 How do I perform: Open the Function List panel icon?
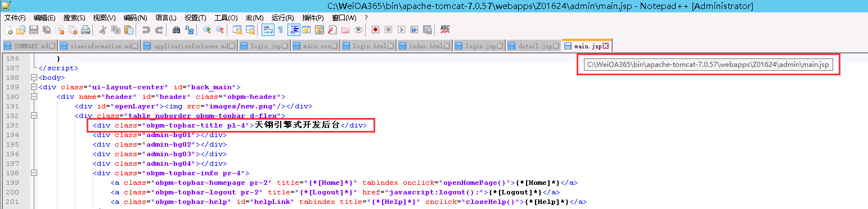click(x=332, y=30)
